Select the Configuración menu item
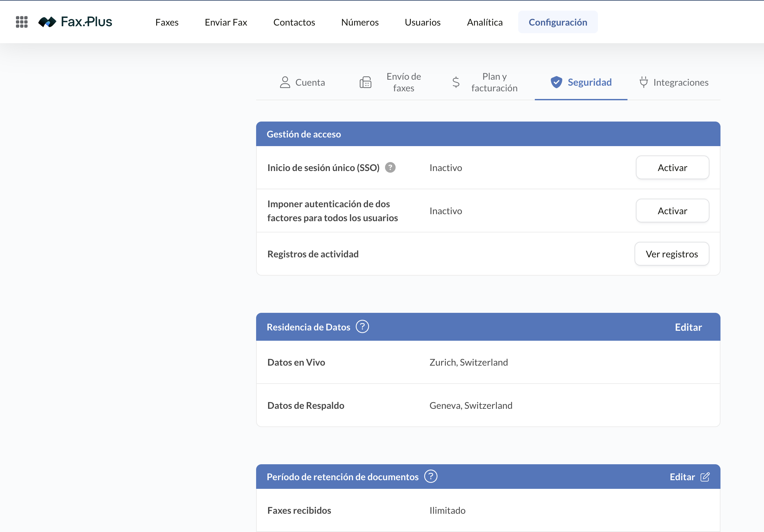The width and height of the screenshot is (764, 532). 558,22
